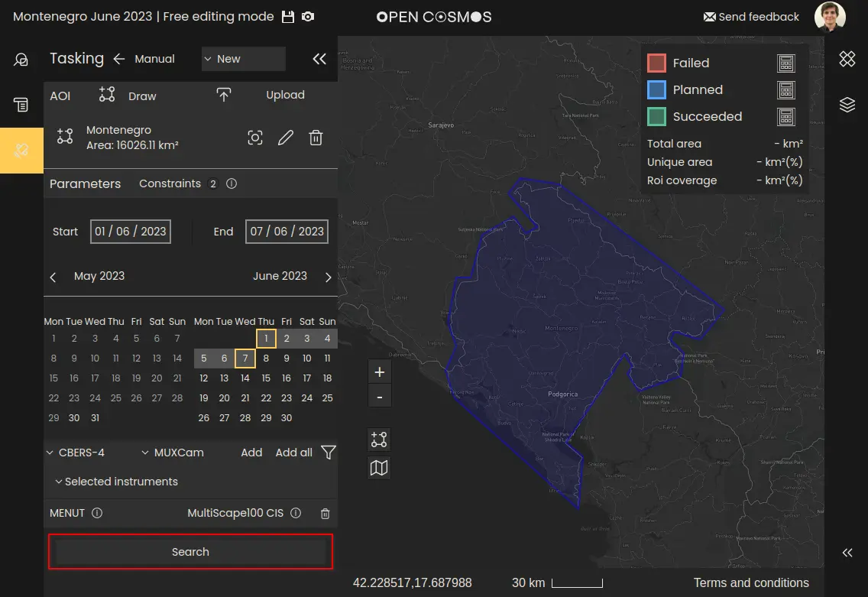
Task: Open the layers stack icon on right
Action: 847,105
